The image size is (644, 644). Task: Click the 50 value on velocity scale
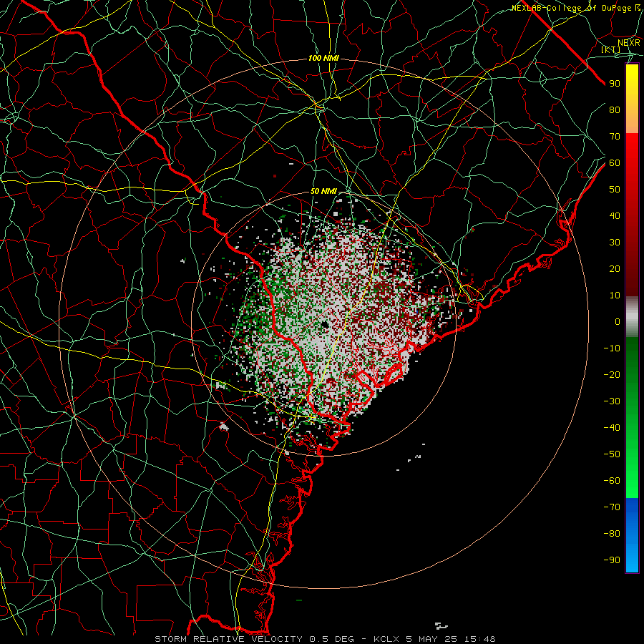click(x=615, y=190)
